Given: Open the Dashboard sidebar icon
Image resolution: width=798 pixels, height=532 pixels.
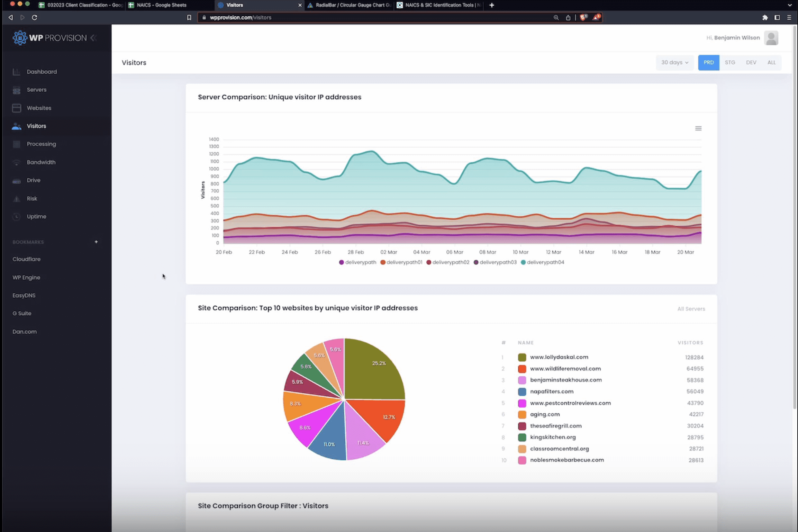Looking at the screenshot, I should click(16, 72).
